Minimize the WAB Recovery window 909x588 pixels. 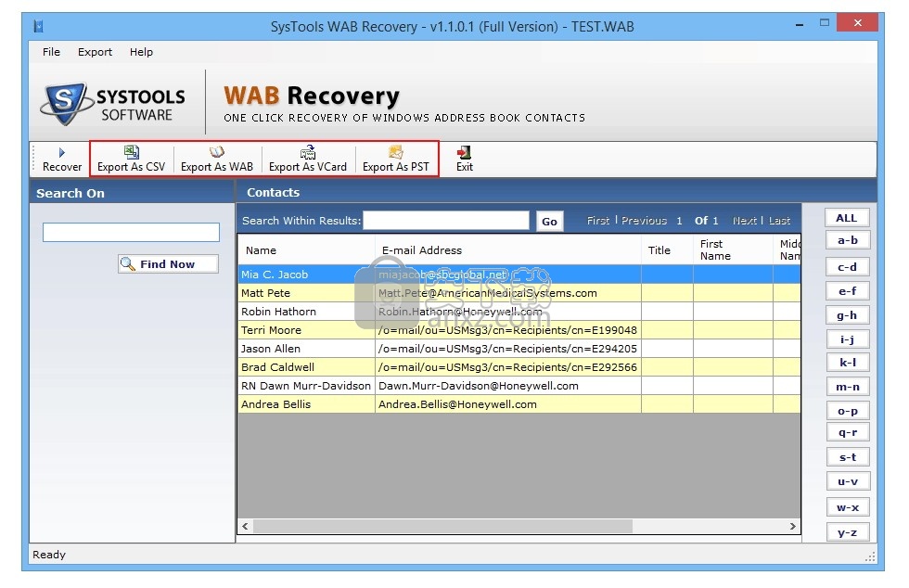click(x=800, y=24)
